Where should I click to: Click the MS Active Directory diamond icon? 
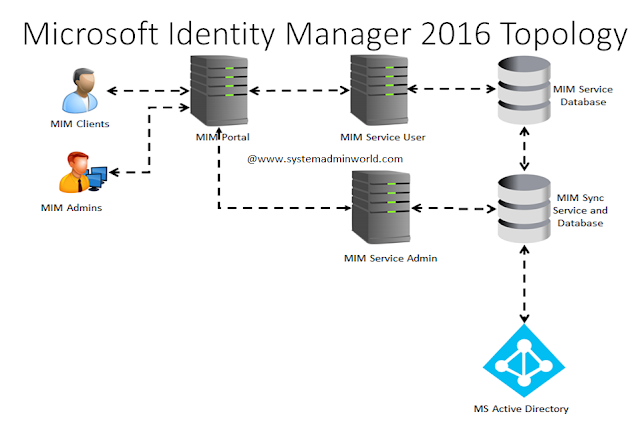[524, 360]
